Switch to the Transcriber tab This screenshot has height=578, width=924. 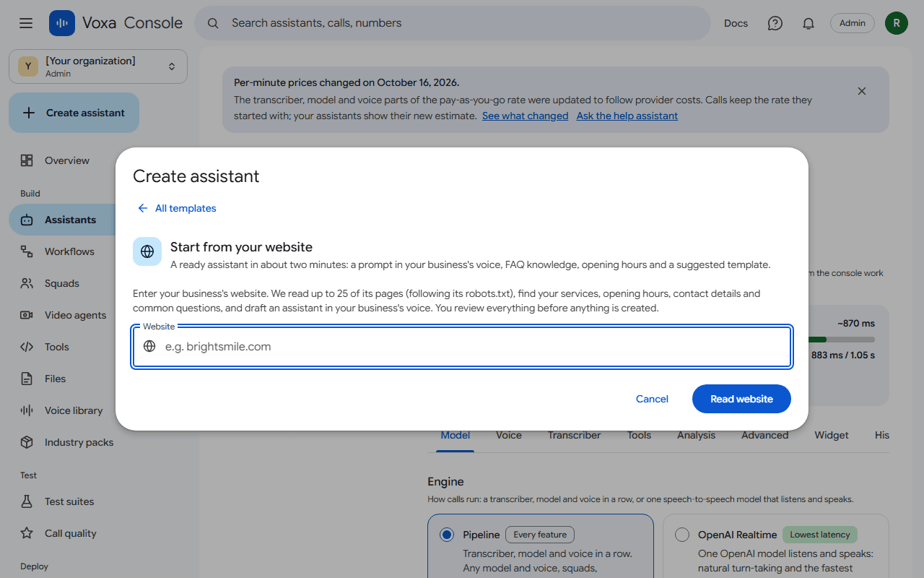(x=574, y=435)
